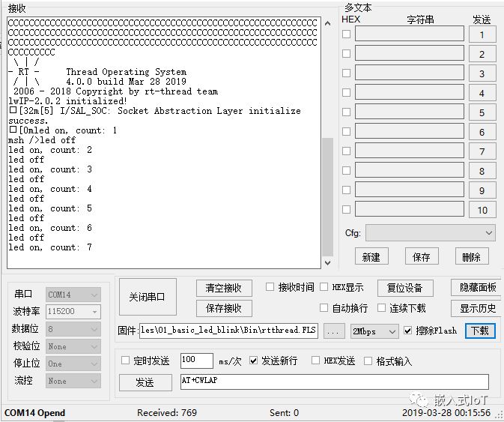Screen dimensions: 504x422
Task: Click the 关闭串口 button
Action: click(x=147, y=297)
